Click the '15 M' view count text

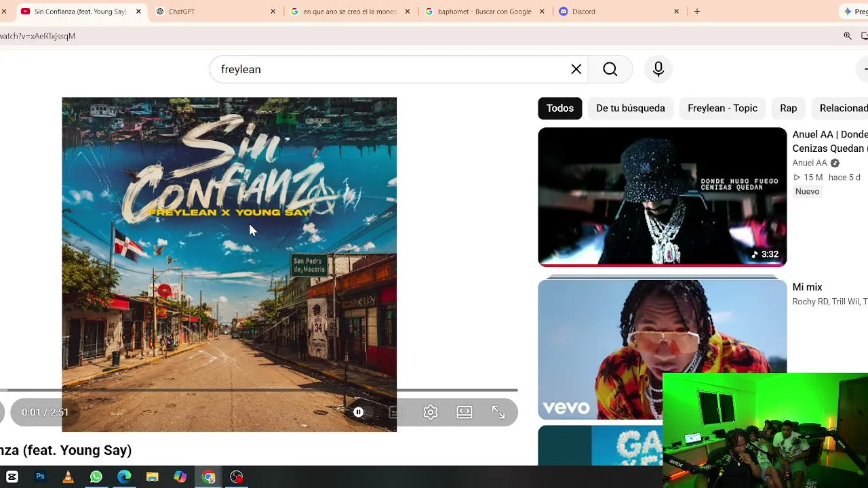tap(813, 178)
